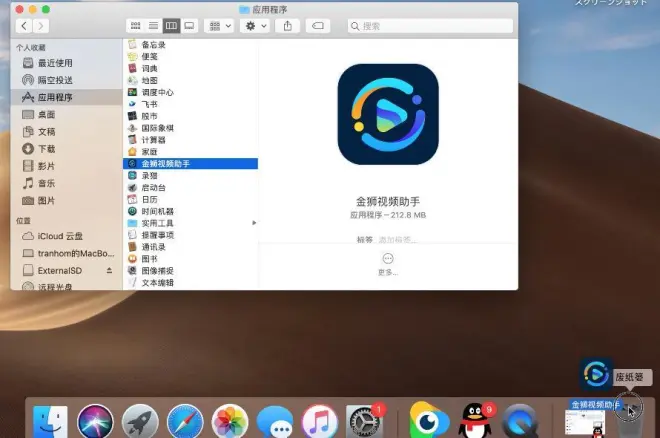Switch to column view in Finder toolbar
This screenshot has height=438, width=660.
(x=171, y=26)
